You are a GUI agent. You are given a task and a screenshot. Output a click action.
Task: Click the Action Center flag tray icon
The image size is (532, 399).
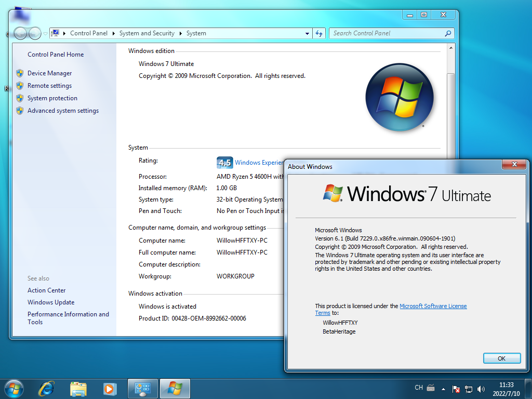tap(456, 389)
